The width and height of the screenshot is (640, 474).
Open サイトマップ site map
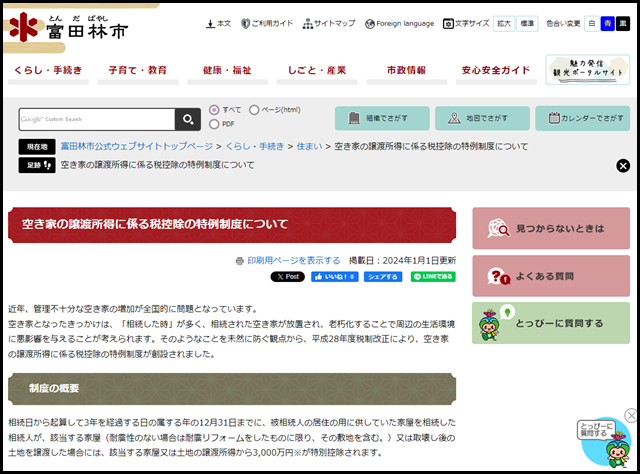pyautogui.click(x=329, y=24)
